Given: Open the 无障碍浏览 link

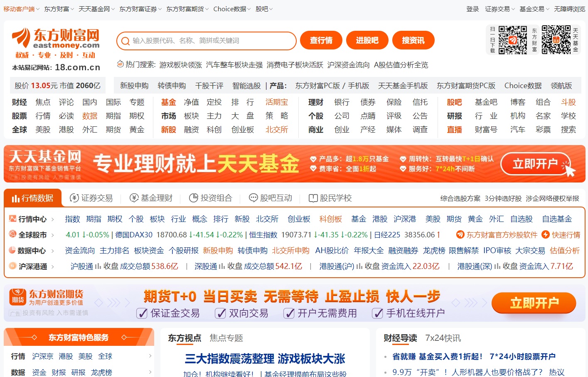Looking at the screenshot, I should point(570,9).
